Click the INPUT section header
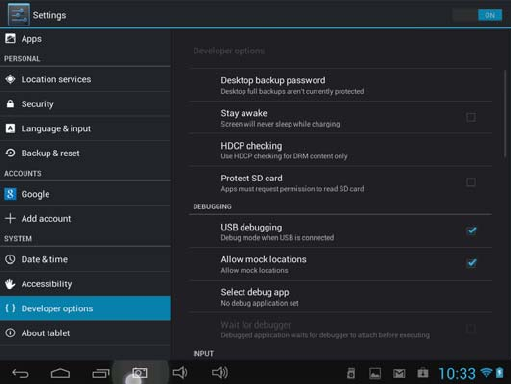Screen dimensions: 511x384 (204, 354)
